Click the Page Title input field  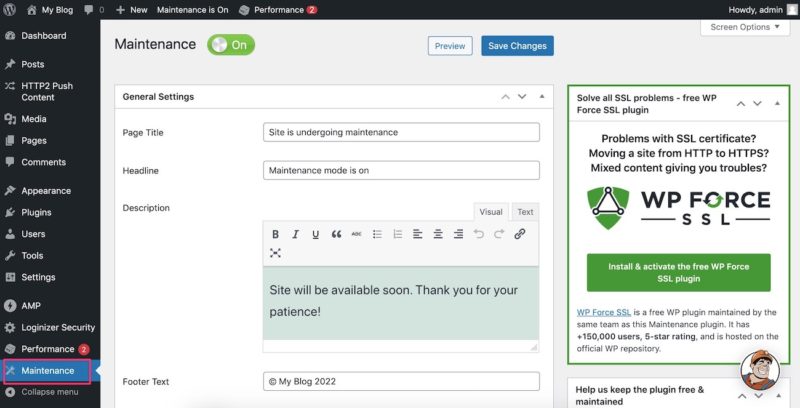[x=401, y=132]
